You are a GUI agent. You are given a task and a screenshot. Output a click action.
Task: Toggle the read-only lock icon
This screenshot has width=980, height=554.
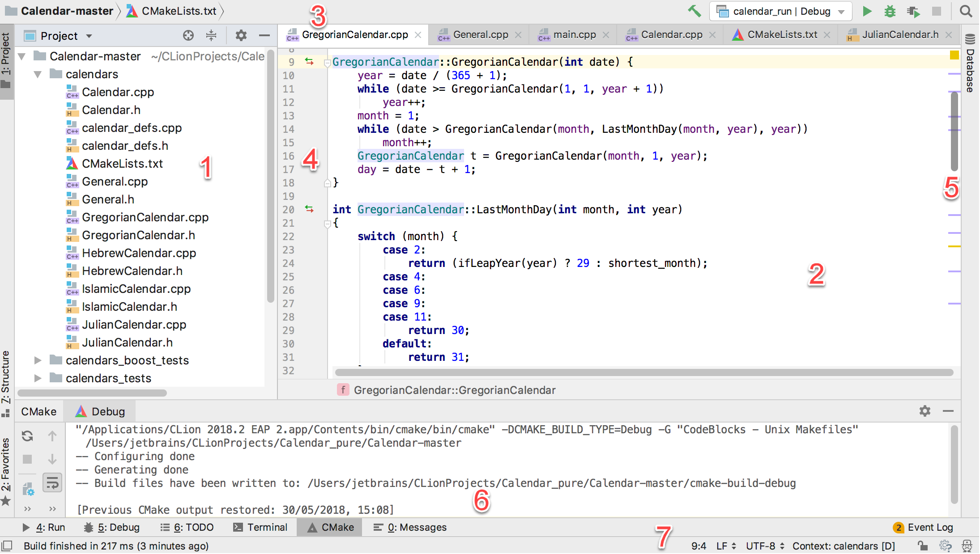click(922, 546)
